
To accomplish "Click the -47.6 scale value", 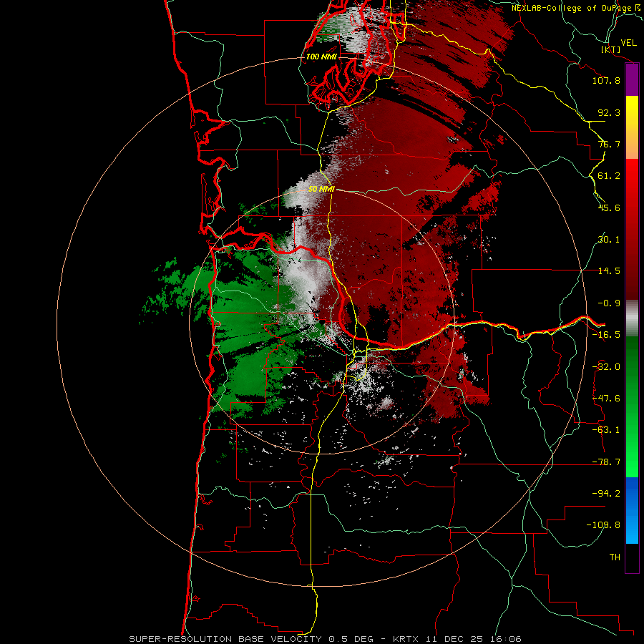I will pos(606,399).
